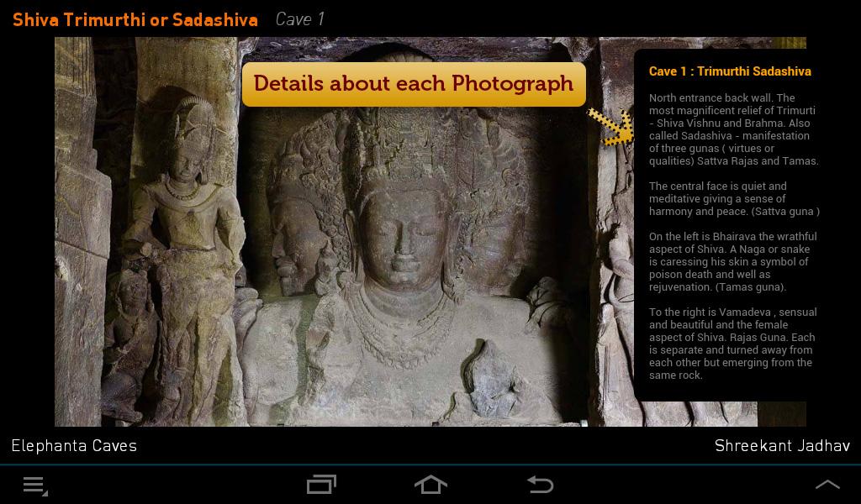Click the paragraph about the central face
Screen dimensions: 861x504
click(734, 198)
